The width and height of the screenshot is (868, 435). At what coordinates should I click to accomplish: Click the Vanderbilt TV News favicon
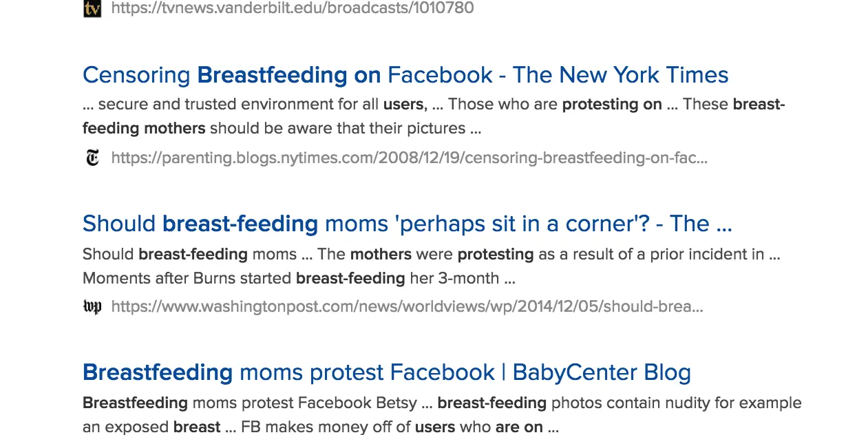point(92,8)
